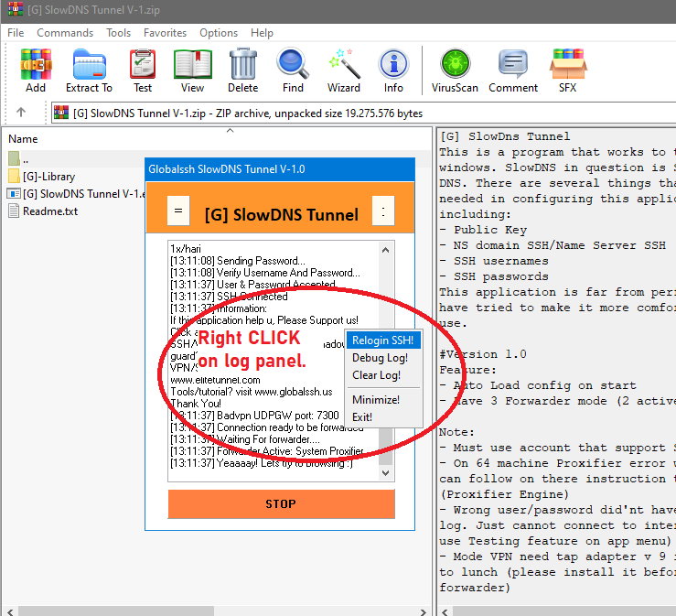The height and width of the screenshot is (616, 676).
Task: Click log line 'Sending Password...'
Action: coord(261,261)
